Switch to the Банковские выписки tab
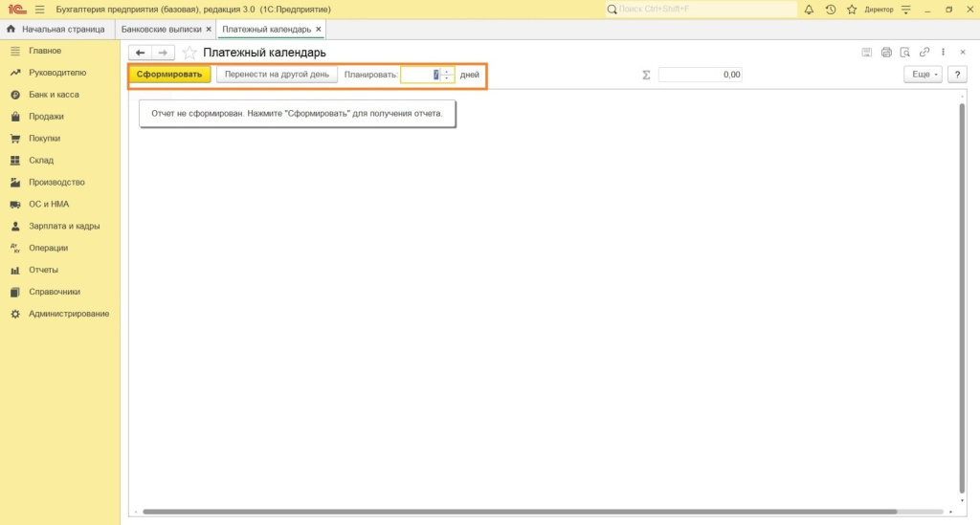This screenshot has width=980, height=525. (x=161, y=30)
